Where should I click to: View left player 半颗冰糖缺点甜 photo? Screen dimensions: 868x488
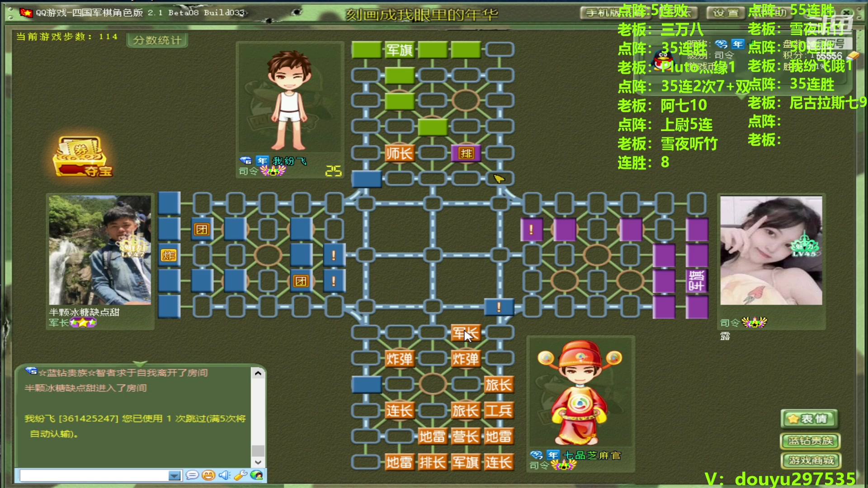click(100, 250)
